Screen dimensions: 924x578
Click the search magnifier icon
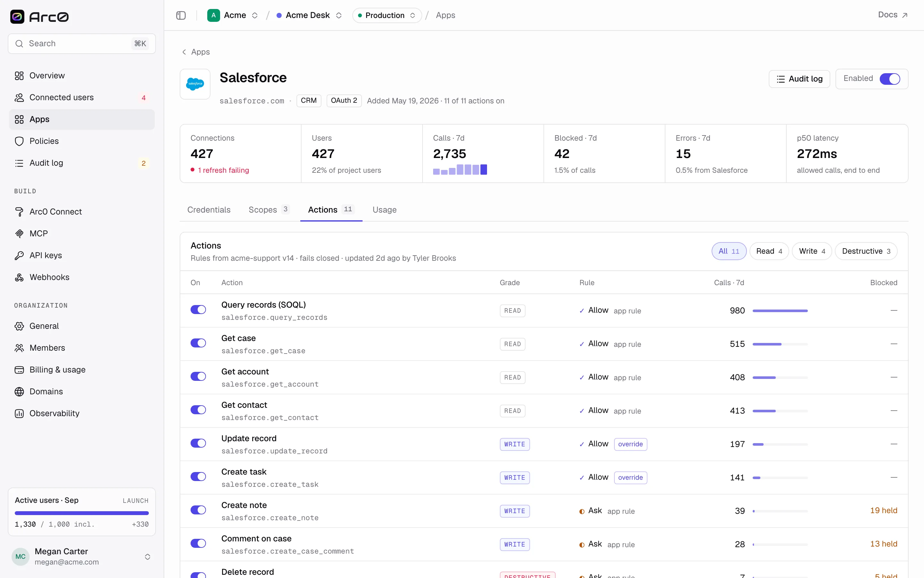[19, 44]
